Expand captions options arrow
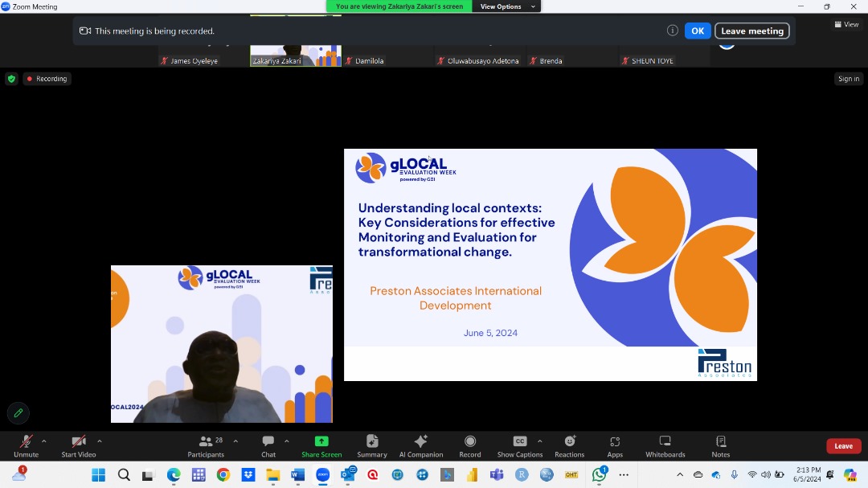 click(x=540, y=441)
